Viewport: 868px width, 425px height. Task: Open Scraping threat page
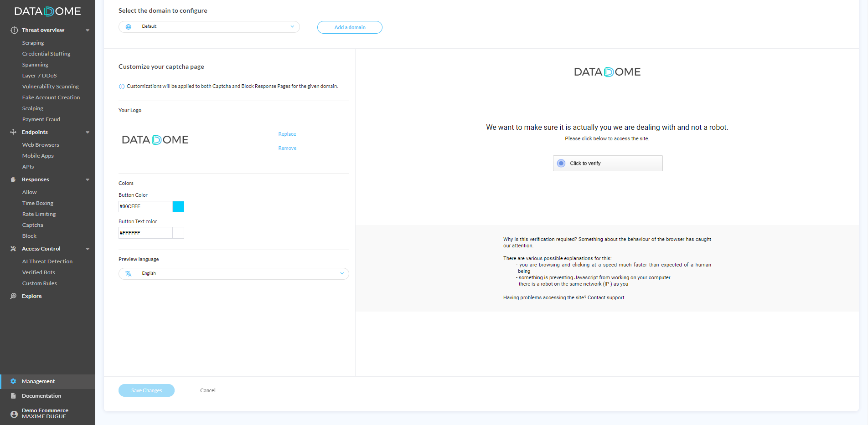click(33, 43)
